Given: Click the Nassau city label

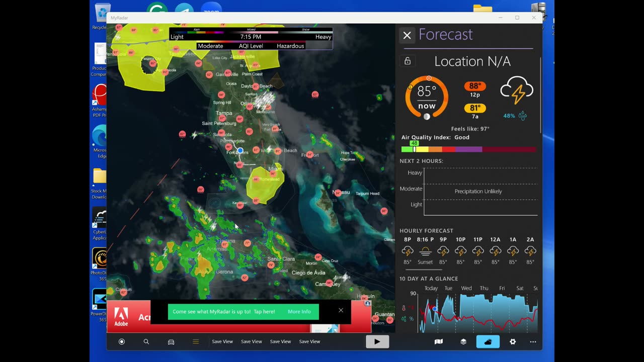Looking at the screenshot, I should point(342,193).
